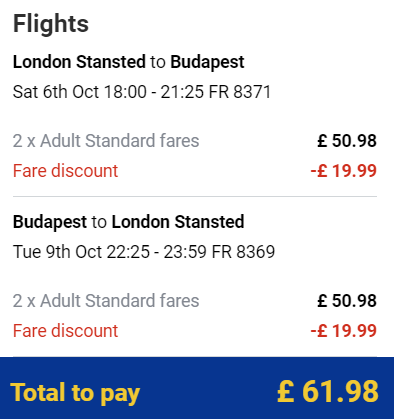Click the return 2 x Adult Standard fares label

[106, 301]
